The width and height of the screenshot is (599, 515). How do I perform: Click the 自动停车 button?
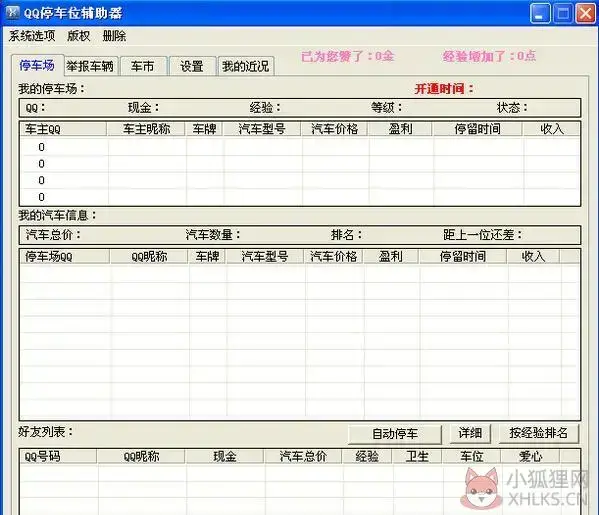click(395, 434)
